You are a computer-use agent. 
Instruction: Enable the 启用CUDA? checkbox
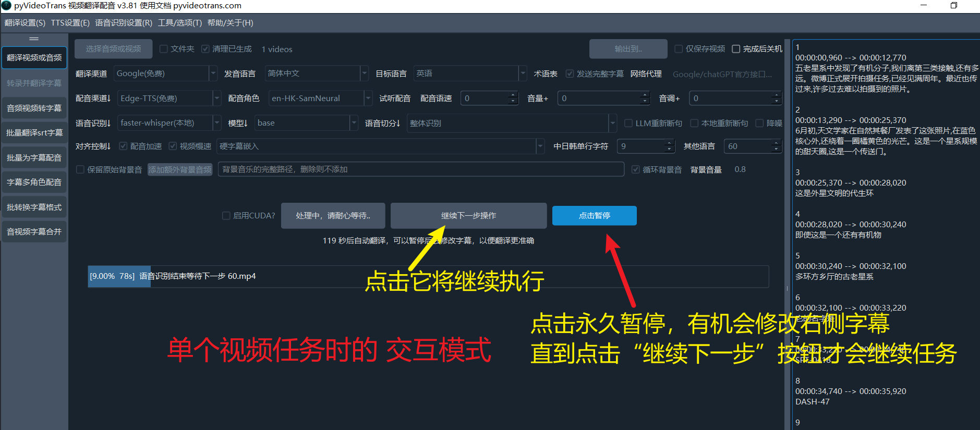pos(226,216)
